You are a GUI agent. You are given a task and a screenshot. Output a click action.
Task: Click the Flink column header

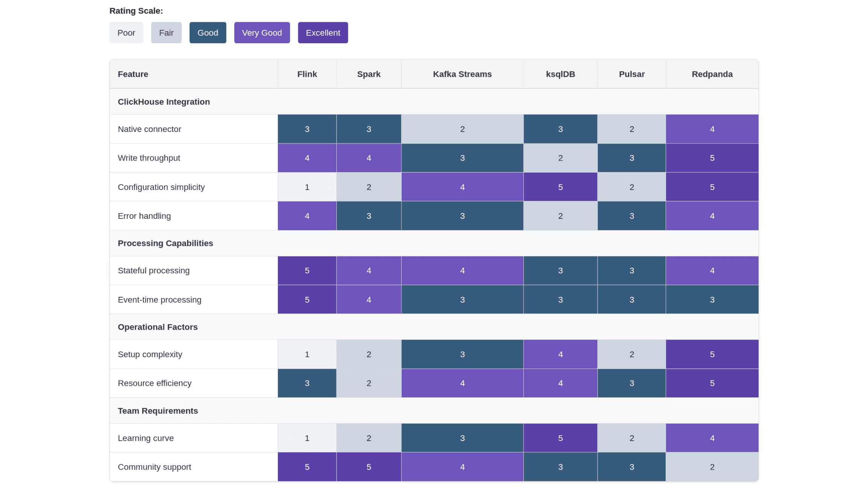click(x=307, y=74)
